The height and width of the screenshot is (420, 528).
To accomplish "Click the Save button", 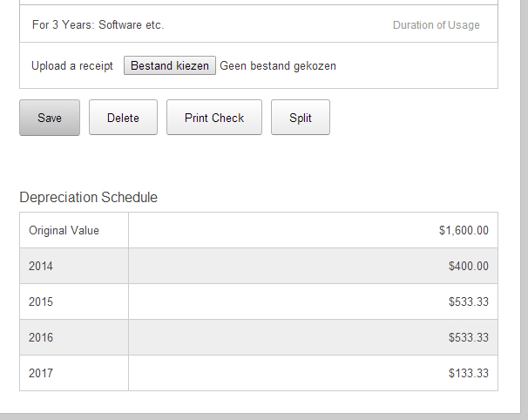I will coord(50,118).
